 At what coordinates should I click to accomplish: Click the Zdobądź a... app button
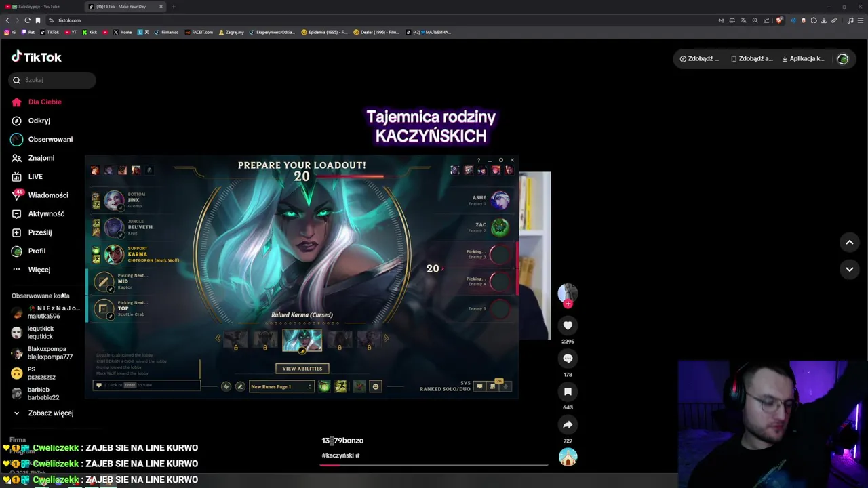click(751, 59)
